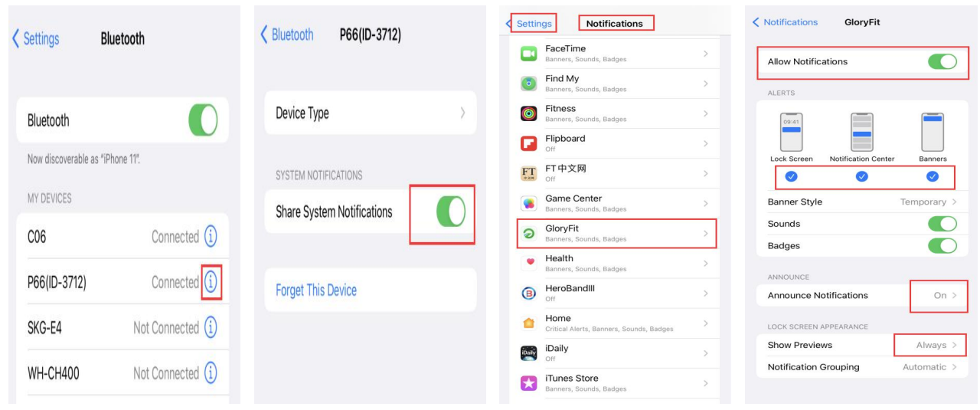
Task: Tap the Health heart icon
Action: click(x=528, y=263)
